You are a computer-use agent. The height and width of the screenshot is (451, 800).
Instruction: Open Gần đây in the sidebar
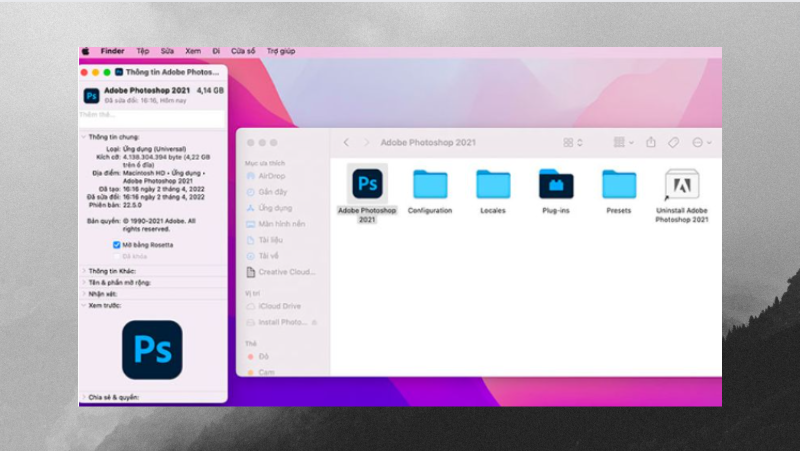266,192
